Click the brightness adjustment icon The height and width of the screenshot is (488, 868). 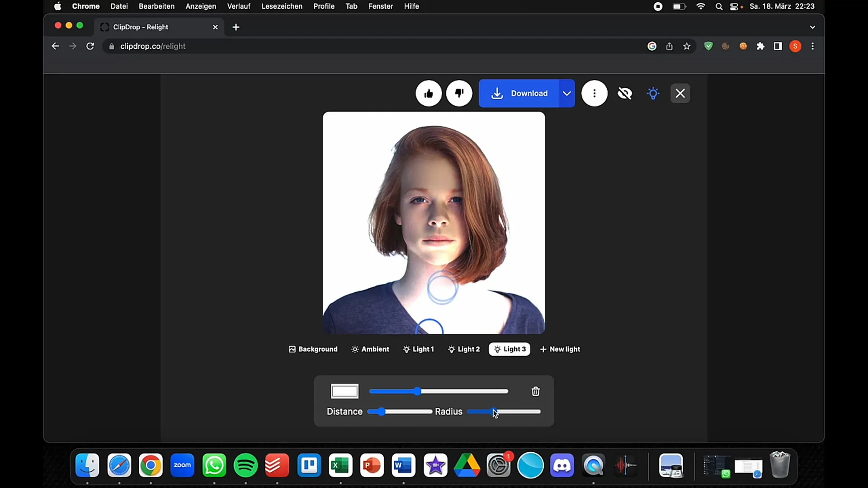tap(653, 93)
